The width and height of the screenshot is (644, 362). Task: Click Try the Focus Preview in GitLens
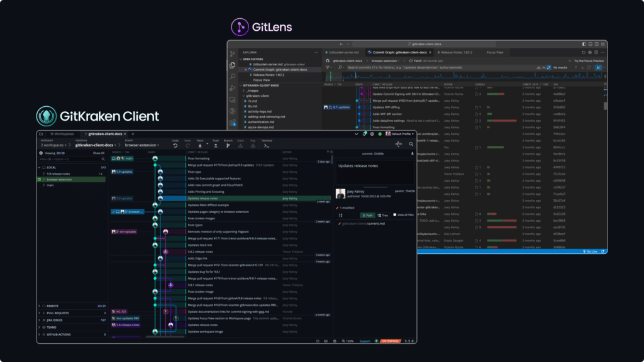tap(589, 61)
